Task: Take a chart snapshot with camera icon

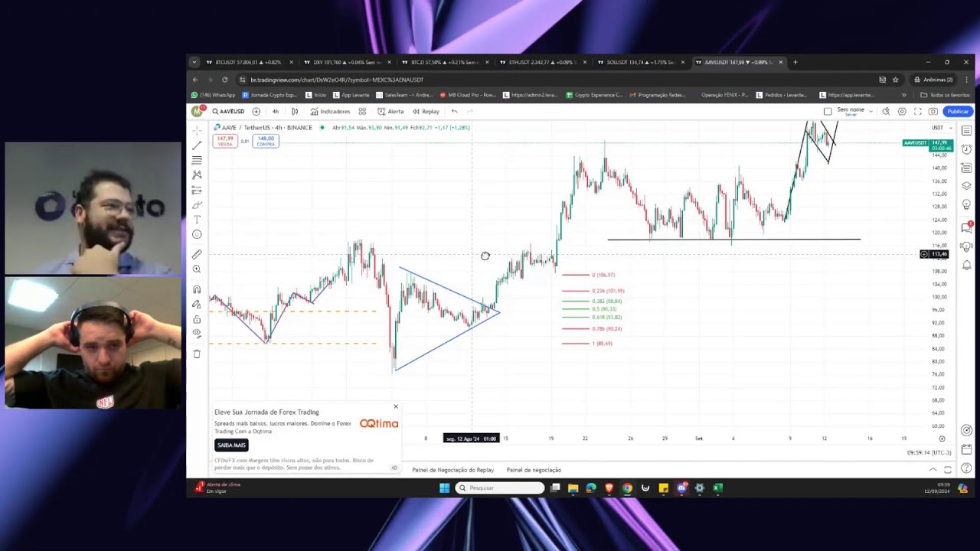Action: click(933, 111)
